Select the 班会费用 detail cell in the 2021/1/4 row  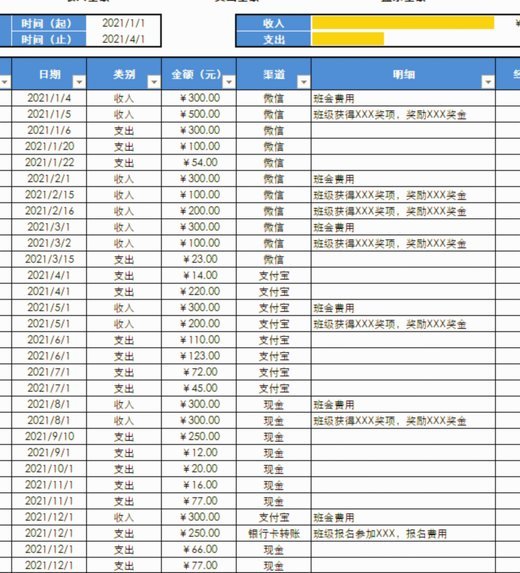click(403, 98)
